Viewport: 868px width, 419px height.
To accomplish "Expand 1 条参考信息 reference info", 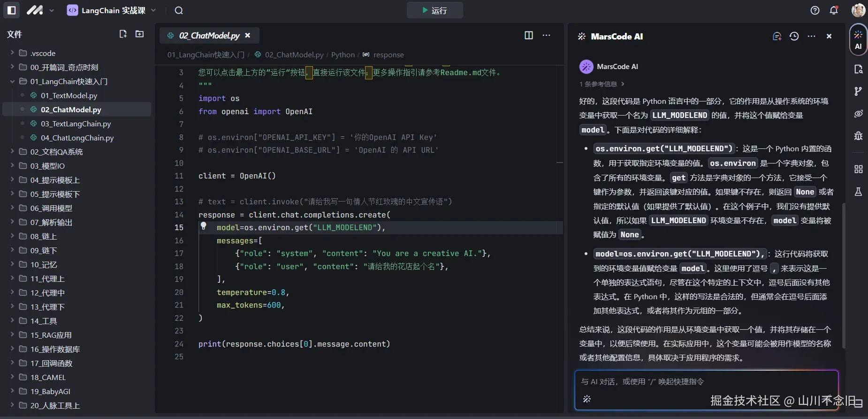I will 602,84.
